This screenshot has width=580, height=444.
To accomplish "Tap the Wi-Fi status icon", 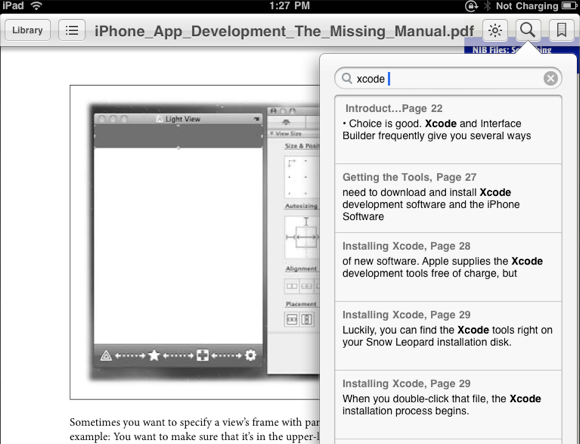I will 36,6.
